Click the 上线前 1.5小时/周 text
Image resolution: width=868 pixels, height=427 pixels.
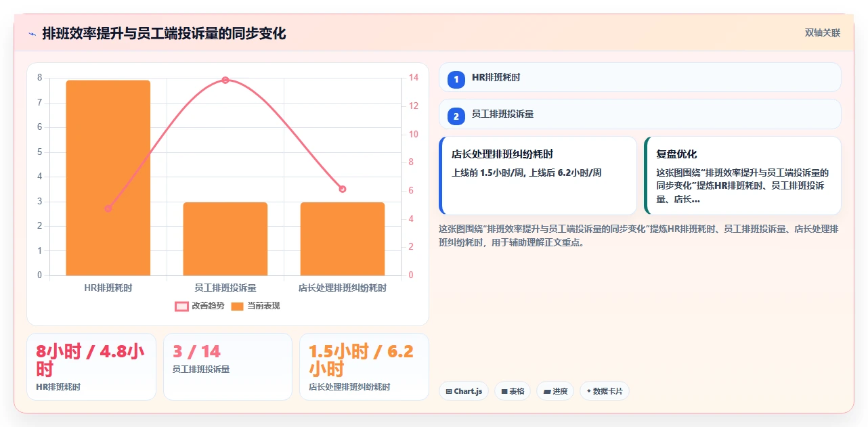(x=487, y=173)
